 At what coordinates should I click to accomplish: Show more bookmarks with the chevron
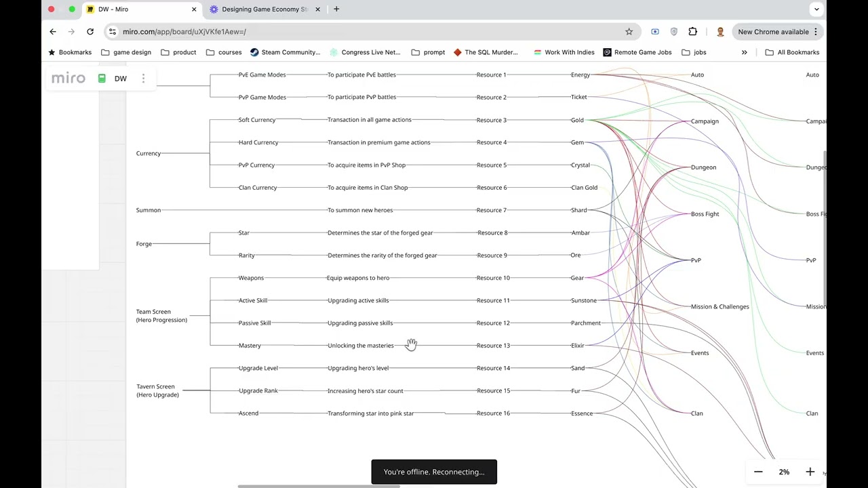(744, 52)
